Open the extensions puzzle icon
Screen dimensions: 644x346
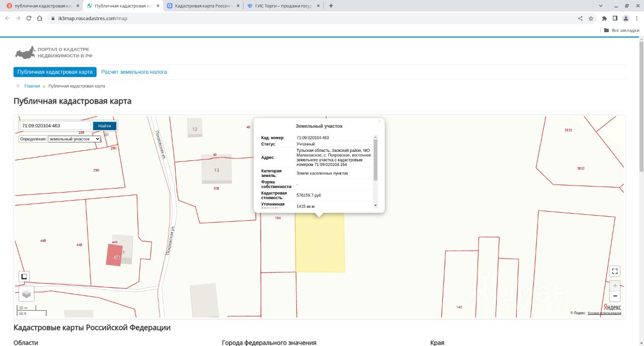point(604,18)
